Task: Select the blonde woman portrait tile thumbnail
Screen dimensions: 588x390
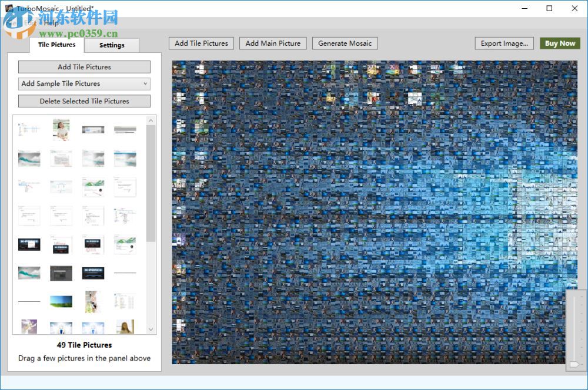Action: tap(125, 327)
